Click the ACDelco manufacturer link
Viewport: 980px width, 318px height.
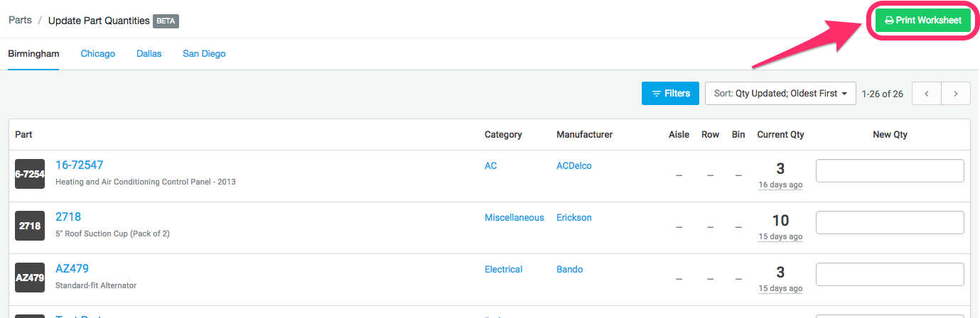click(574, 166)
